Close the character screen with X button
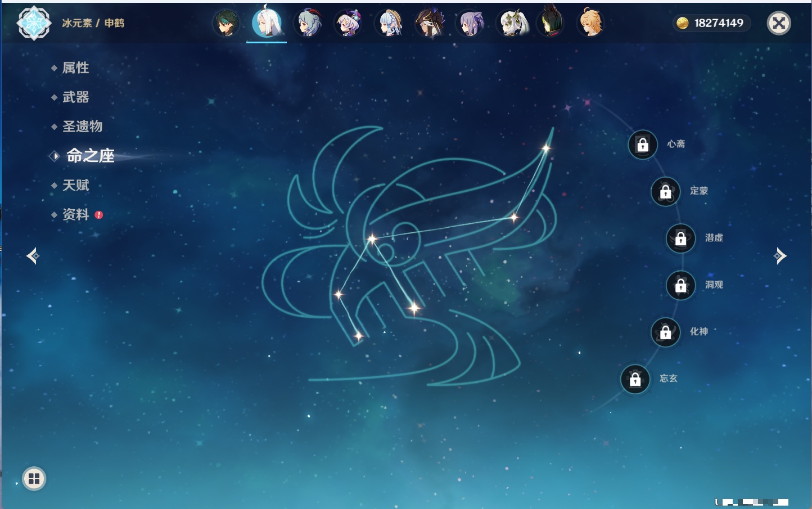This screenshot has height=509, width=812. point(779,23)
